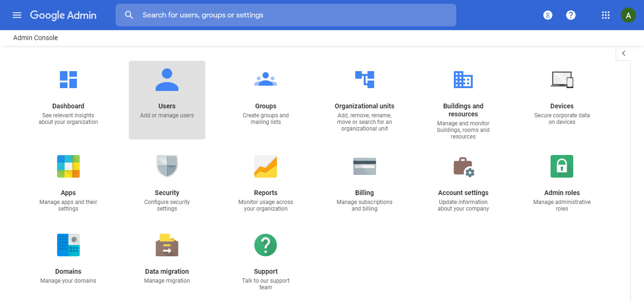Viewport: 644px width, 302px height.
Task: Open the account avatar 'A'
Action: 628,15
